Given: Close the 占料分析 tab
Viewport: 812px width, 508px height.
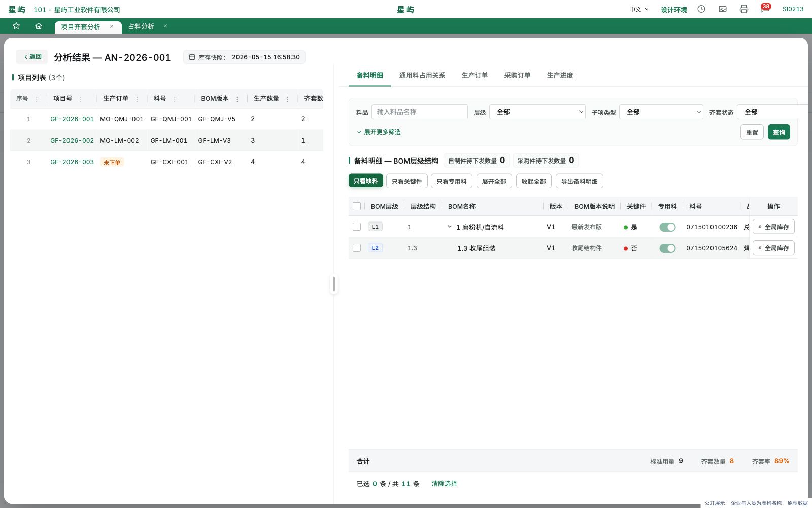Looking at the screenshot, I should 165,26.
